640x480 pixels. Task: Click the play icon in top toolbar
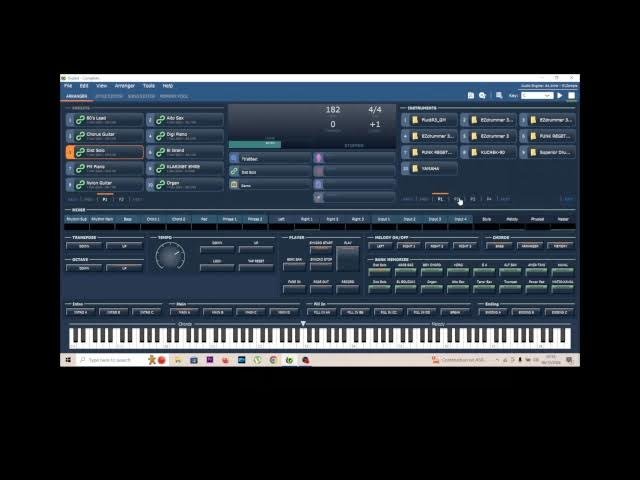(559, 95)
